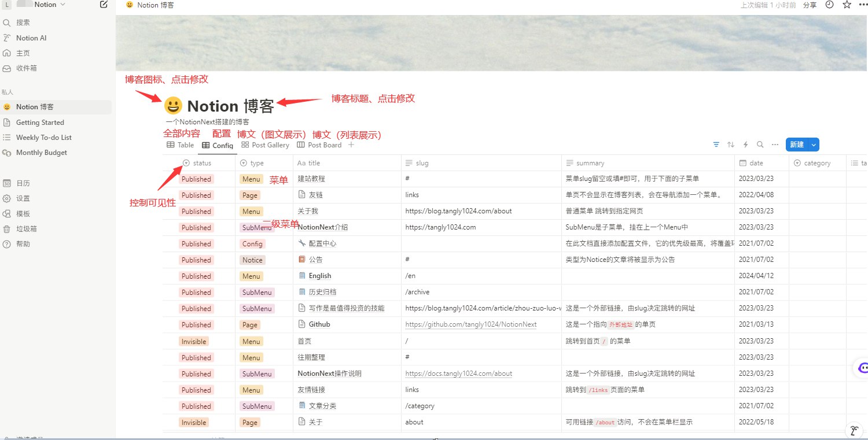The width and height of the screenshot is (868, 440).
Task: Click the page description 一个NotionNext搭建的博客
Action: pos(207,122)
